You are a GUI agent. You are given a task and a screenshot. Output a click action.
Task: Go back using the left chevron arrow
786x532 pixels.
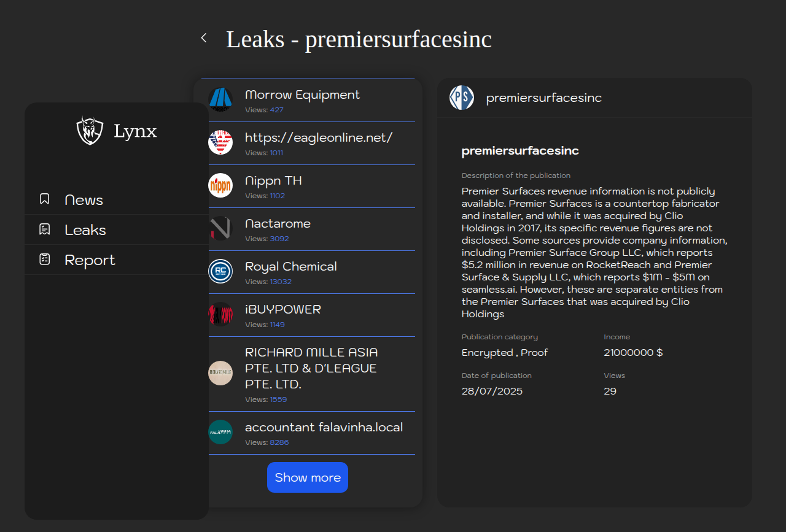(x=204, y=38)
